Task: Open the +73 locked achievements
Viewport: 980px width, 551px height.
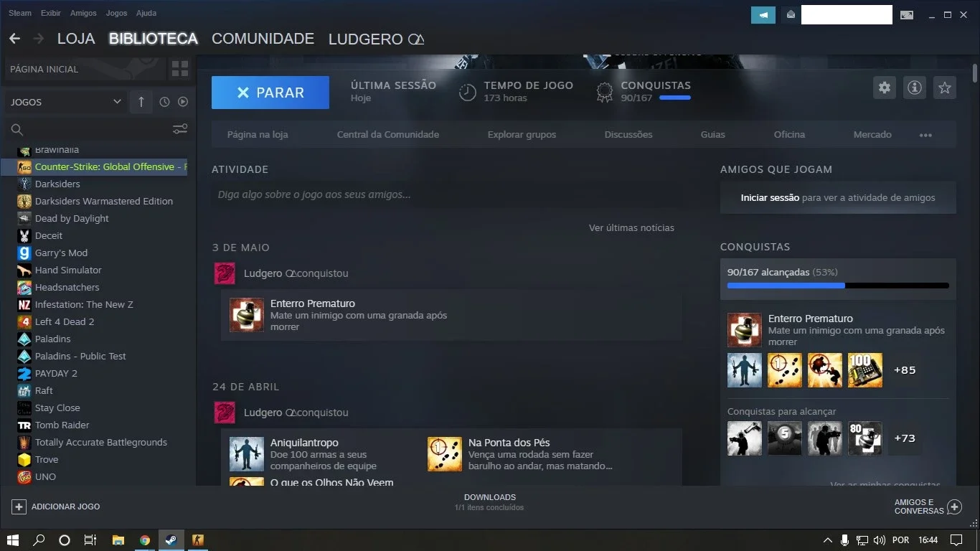Action: pos(905,438)
